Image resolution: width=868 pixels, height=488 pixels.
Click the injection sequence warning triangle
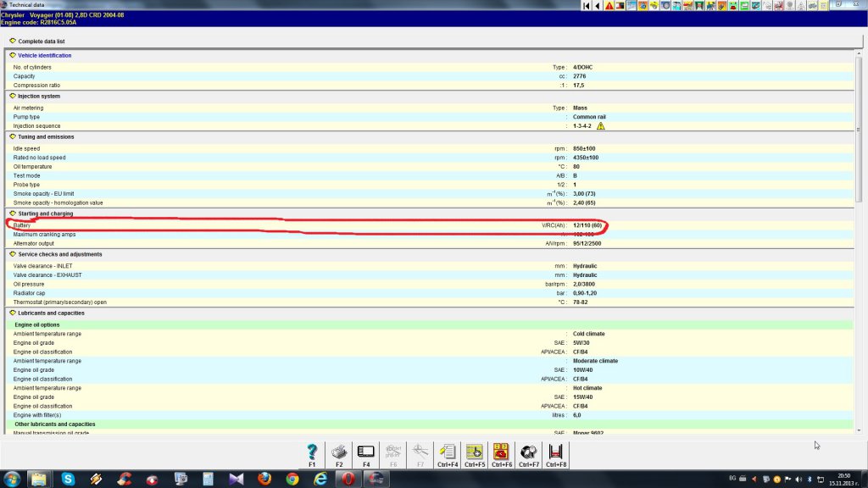point(601,126)
